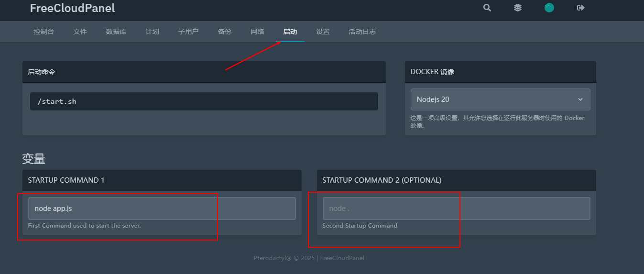Open the 文件 tab
The width and height of the screenshot is (644, 274).
80,32
